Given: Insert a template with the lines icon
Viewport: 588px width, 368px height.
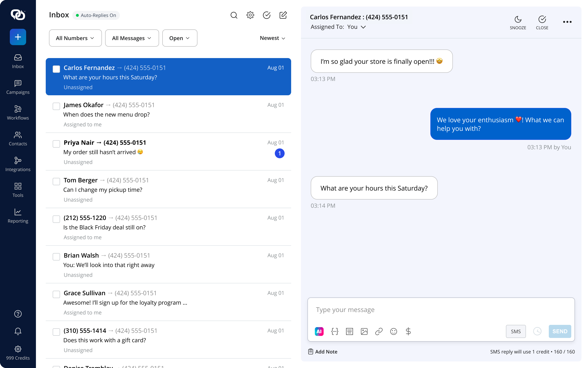Looking at the screenshot, I should pyautogui.click(x=349, y=331).
